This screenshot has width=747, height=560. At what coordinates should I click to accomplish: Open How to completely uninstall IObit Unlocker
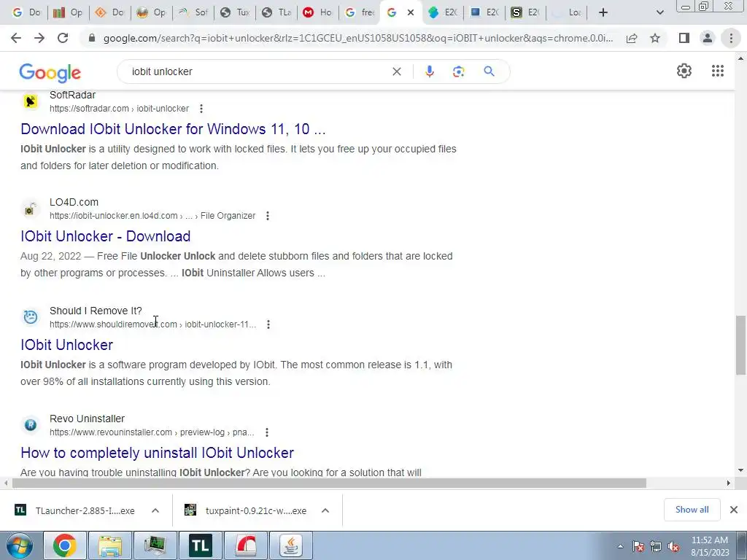(x=158, y=453)
